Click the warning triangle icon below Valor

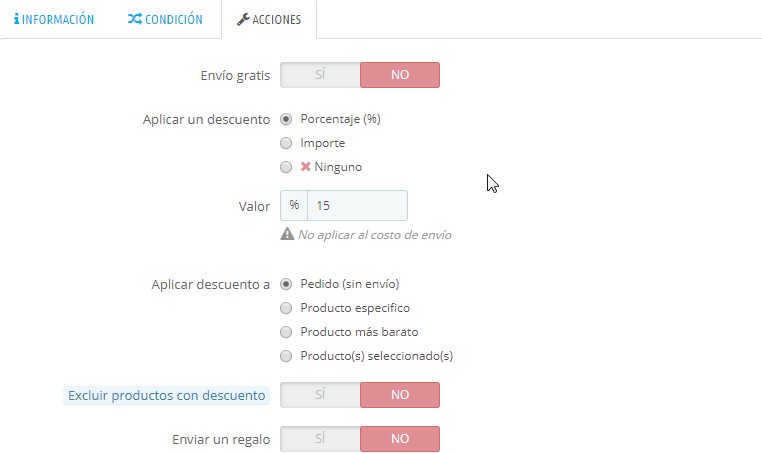287,235
